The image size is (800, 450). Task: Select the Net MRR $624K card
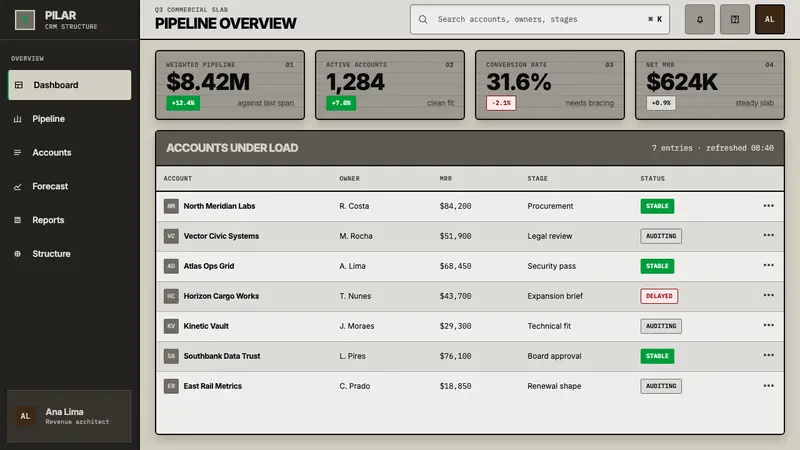point(710,85)
